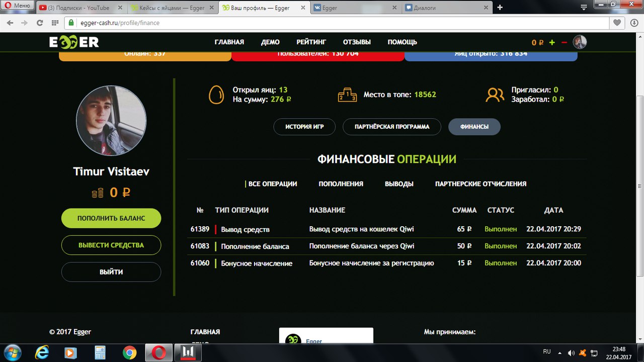Switch to the YouTube subscriptions tab

[x=80, y=8]
